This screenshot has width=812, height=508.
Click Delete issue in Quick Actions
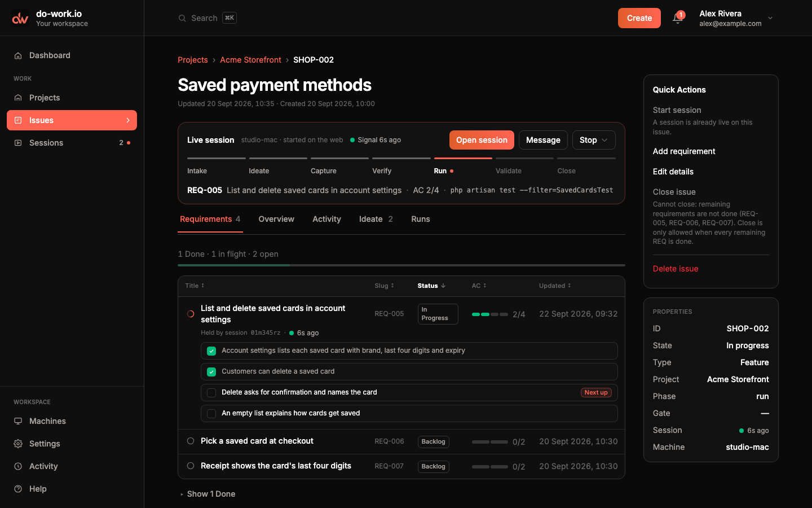click(x=676, y=269)
